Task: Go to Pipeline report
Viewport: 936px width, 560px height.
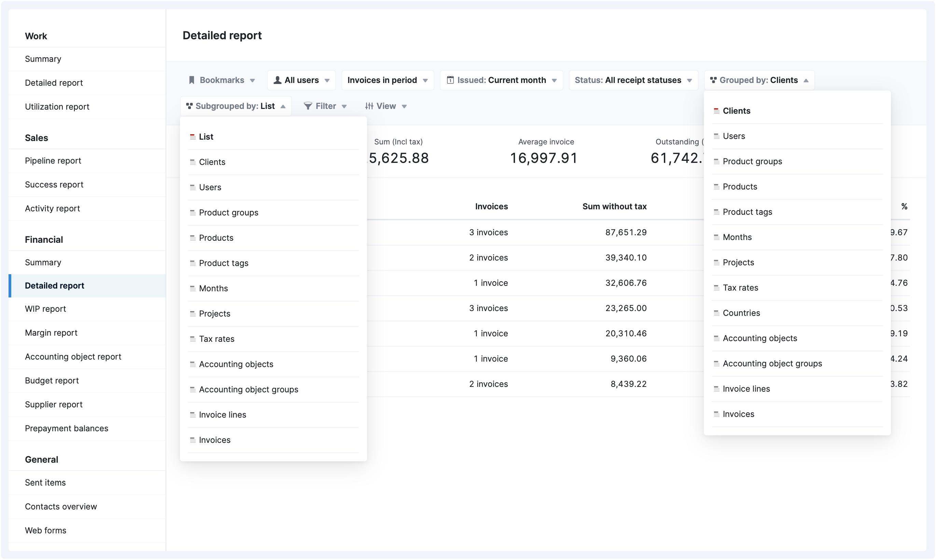Action: coord(87,161)
